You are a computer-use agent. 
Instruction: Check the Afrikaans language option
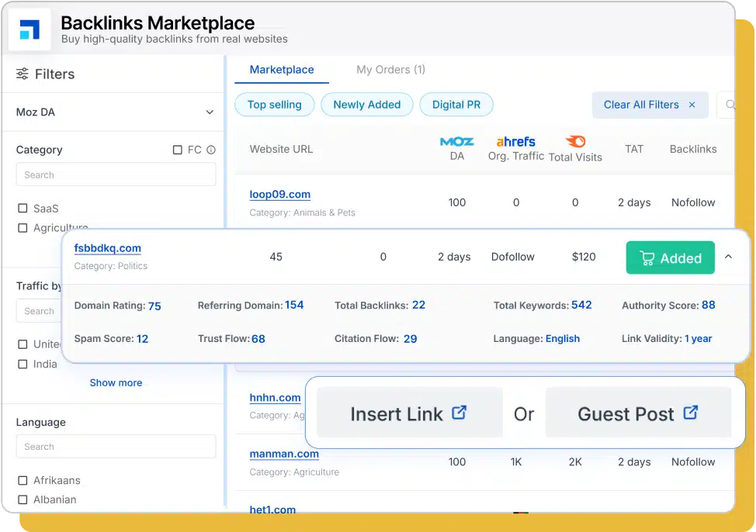pyautogui.click(x=23, y=481)
